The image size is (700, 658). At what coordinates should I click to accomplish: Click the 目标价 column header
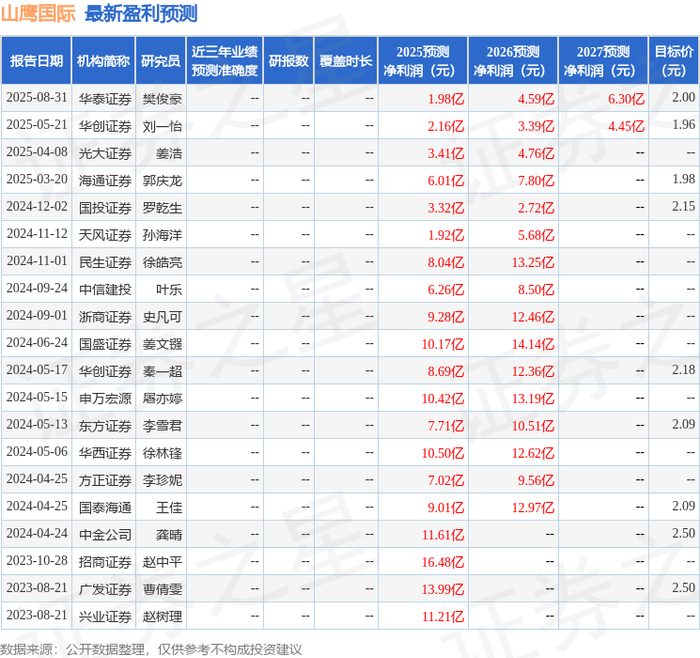click(x=674, y=61)
